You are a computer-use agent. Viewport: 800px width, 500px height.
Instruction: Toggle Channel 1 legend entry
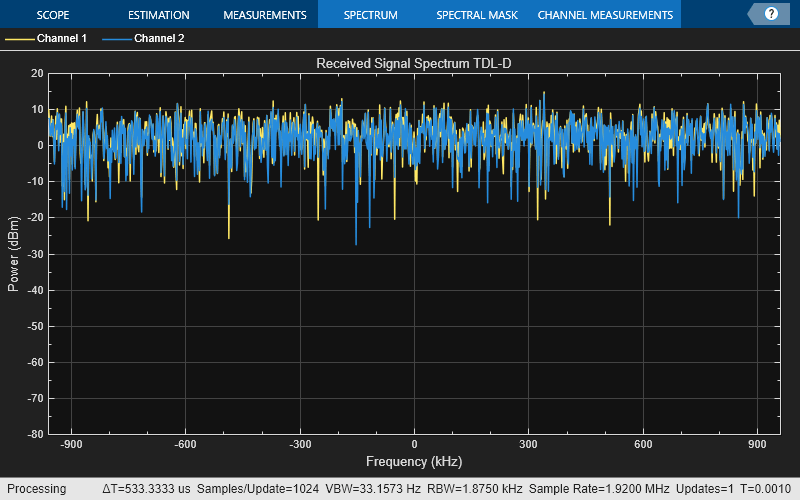(46, 38)
